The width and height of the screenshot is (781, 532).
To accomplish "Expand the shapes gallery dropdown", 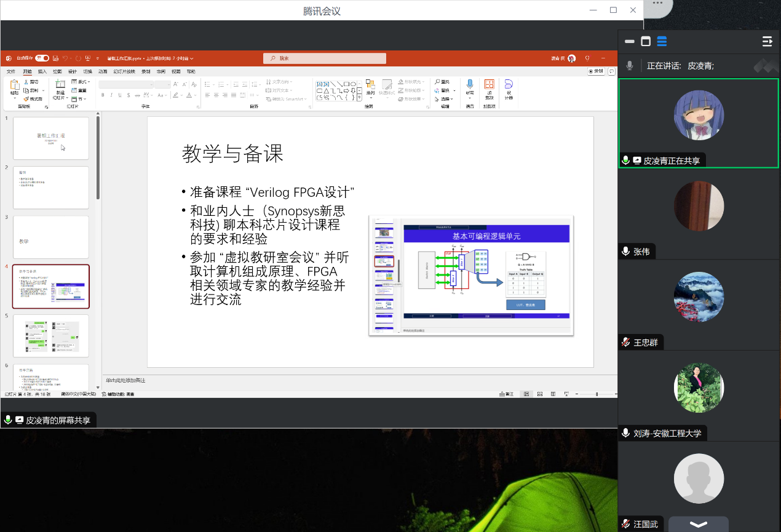I will (x=359, y=98).
